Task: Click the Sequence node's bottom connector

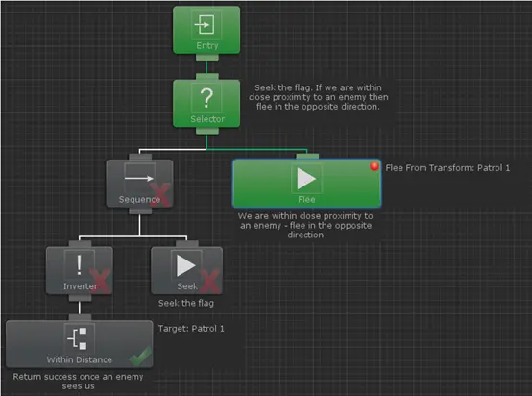Action: pyautogui.click(x=140, y=210)
